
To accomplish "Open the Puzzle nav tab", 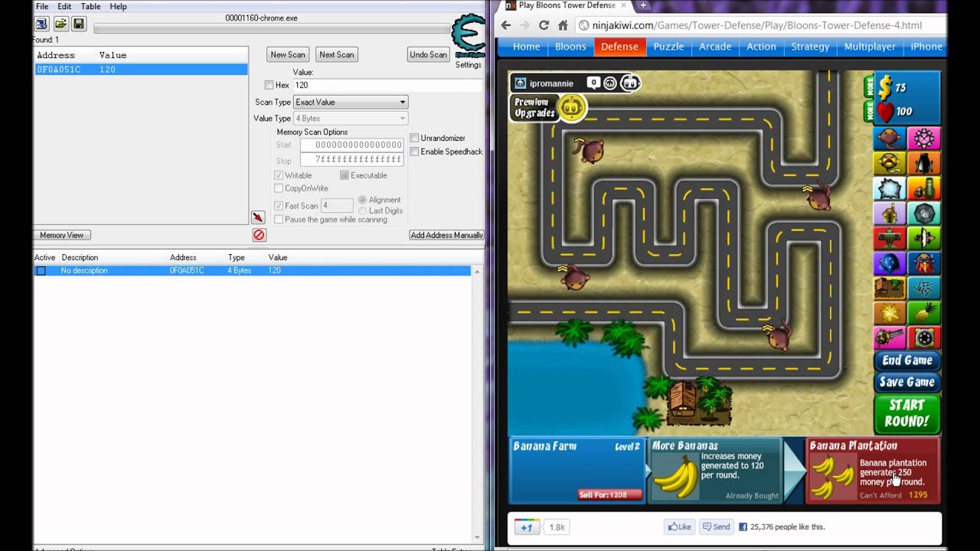I will [x=668, y=47].
